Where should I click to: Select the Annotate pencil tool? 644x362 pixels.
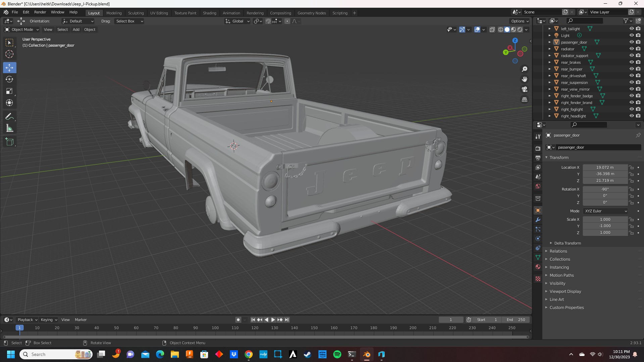pos(9,117)
